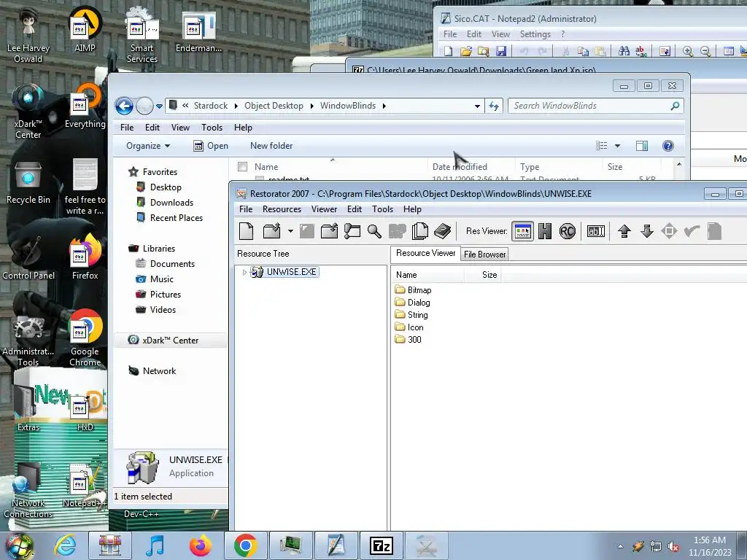Show hidden tray icons arrow

[620, 546]
